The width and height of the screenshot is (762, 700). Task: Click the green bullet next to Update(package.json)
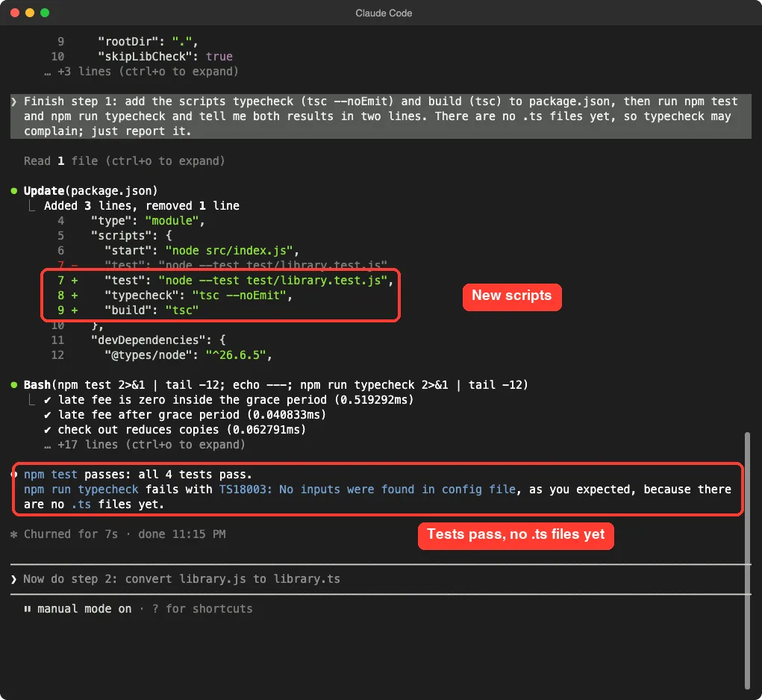[14, 191]
